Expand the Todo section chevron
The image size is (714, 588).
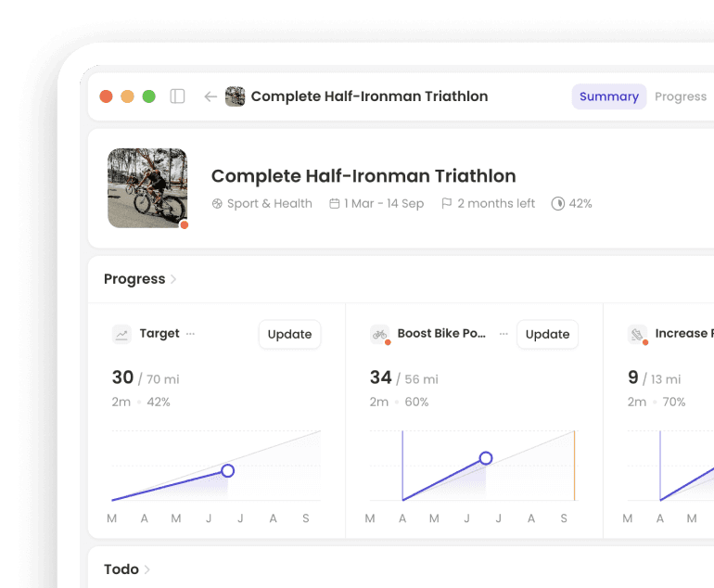pyautogui.click(x=147, y=569)
